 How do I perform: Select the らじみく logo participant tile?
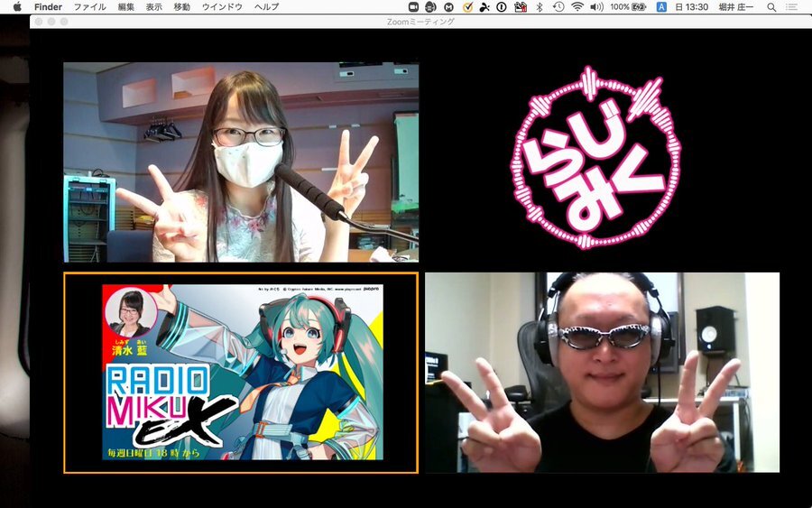(x=602, y=162)
